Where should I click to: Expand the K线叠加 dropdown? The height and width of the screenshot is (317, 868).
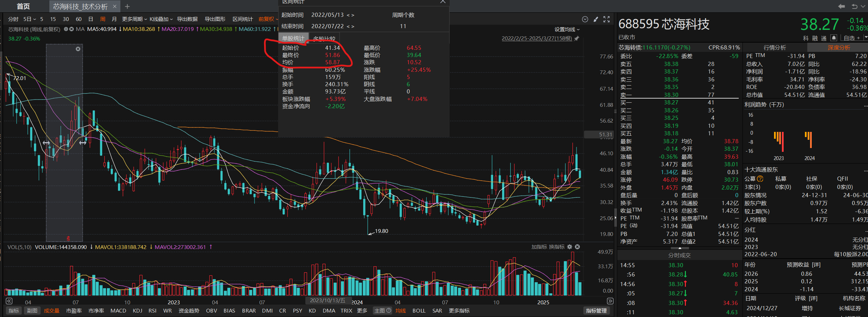161,19
